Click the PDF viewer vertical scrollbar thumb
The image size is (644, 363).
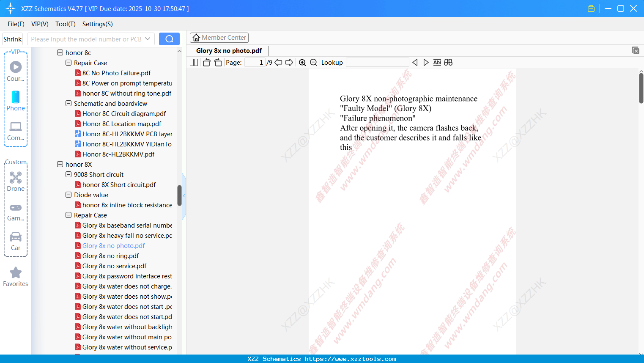pyautogui.click(x=641, y=88)
